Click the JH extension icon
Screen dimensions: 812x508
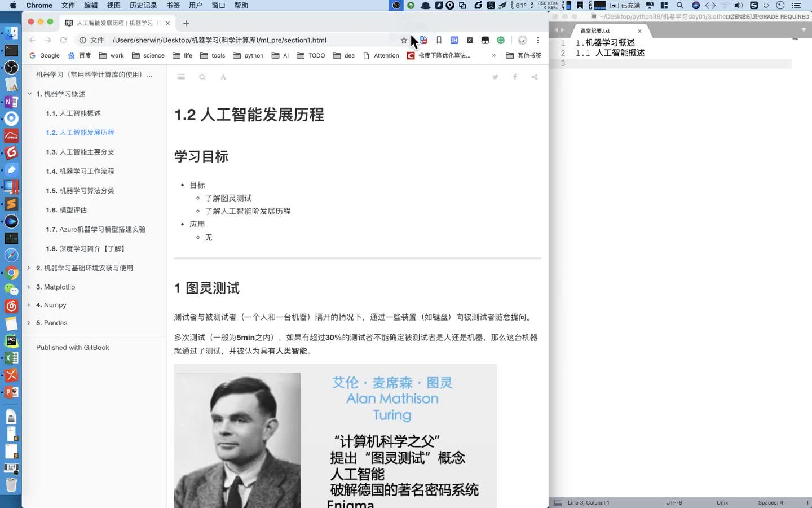click(454, 40)
